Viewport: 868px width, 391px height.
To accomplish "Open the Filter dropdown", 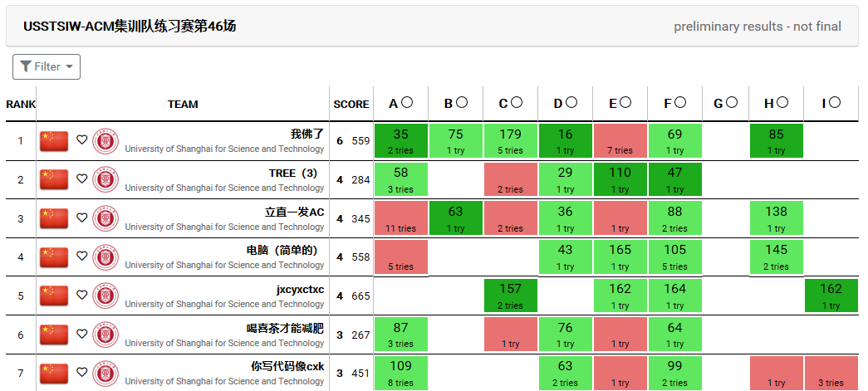I will pyautogui.click(x=47, y=66).
